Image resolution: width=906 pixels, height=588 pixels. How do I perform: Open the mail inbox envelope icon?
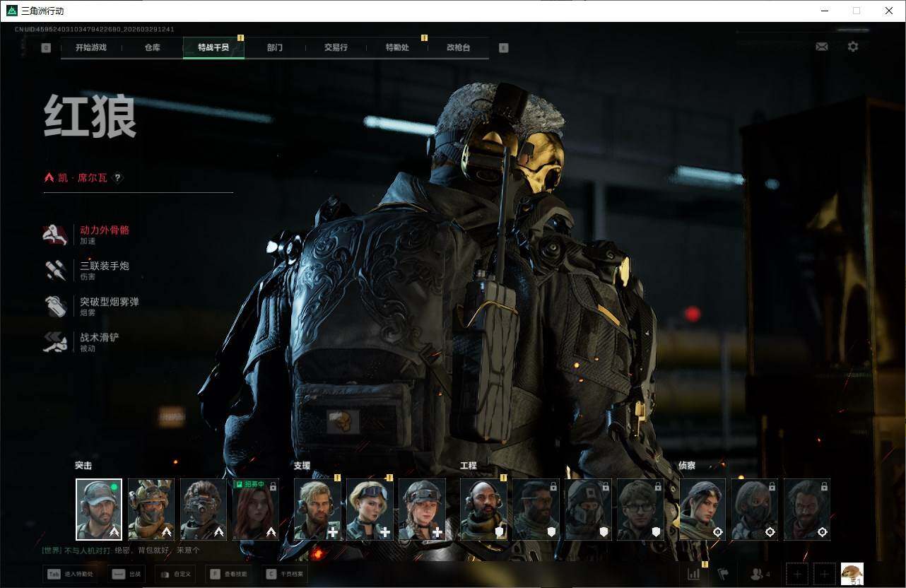(821, 47)
